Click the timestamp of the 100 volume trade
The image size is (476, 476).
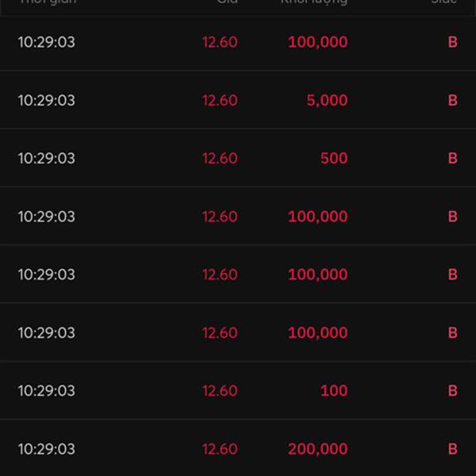click(x=47, y=391)
